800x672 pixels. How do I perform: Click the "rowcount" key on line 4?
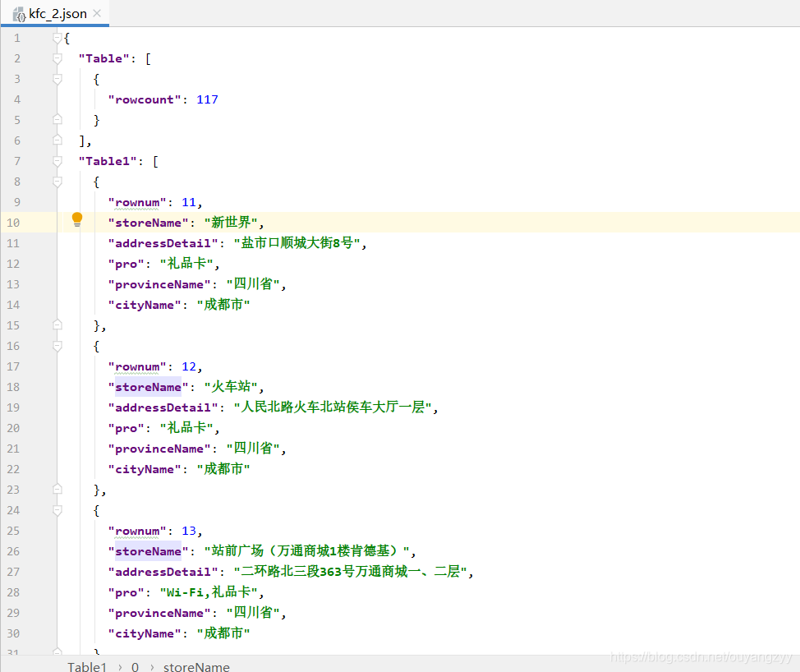click(x=145, y=99)
